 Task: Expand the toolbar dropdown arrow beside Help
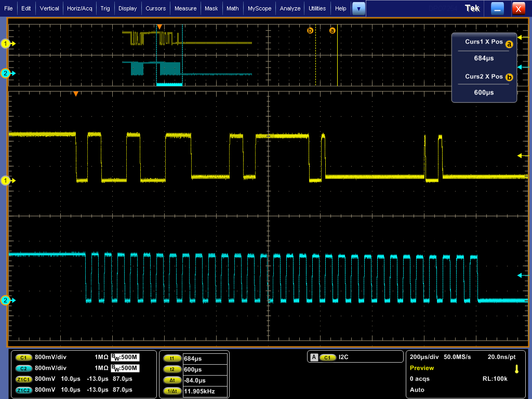[x=358, y=8]
